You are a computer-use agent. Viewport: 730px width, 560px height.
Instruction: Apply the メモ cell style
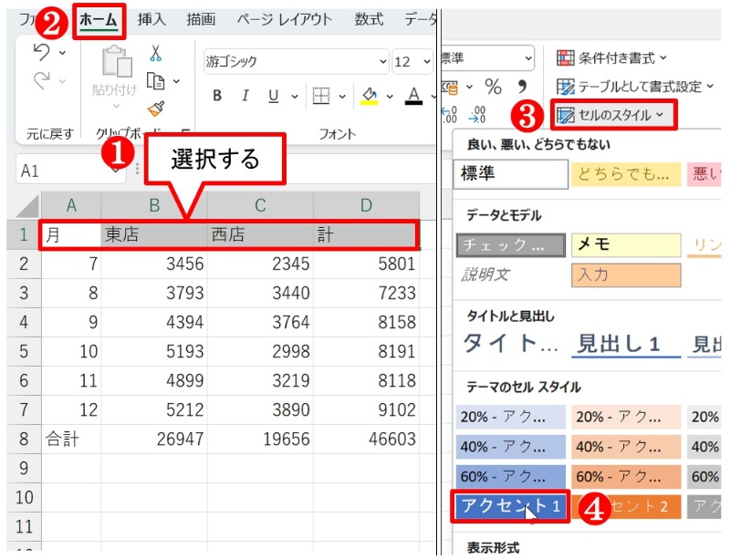[626, 244]
